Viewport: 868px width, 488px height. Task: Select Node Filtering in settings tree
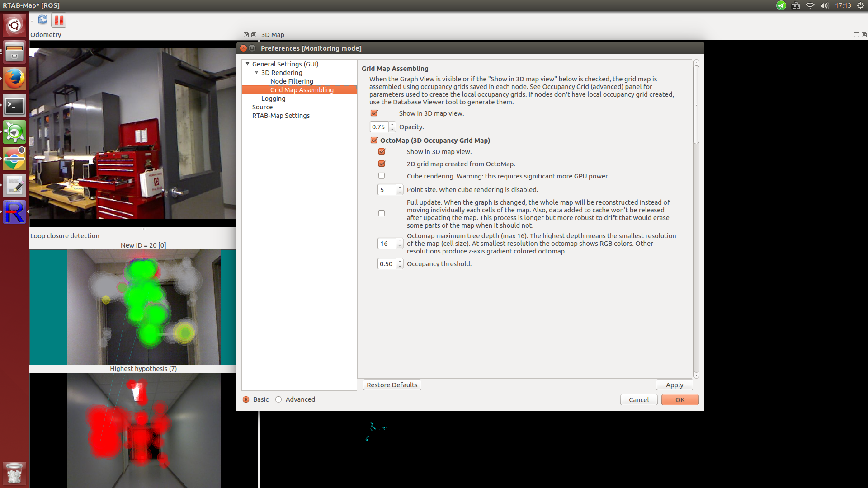tap(292, 81)
